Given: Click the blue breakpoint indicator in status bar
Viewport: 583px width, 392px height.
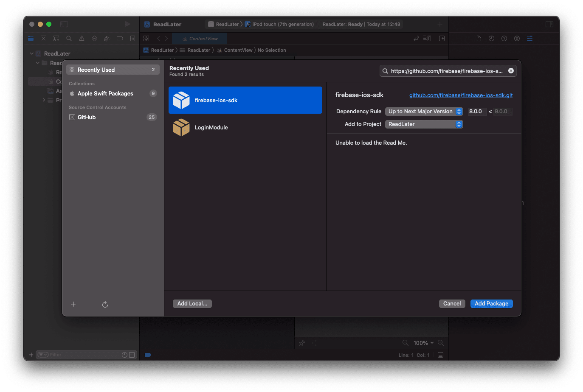Looking at the screenshot, I should tap(148, 355).
